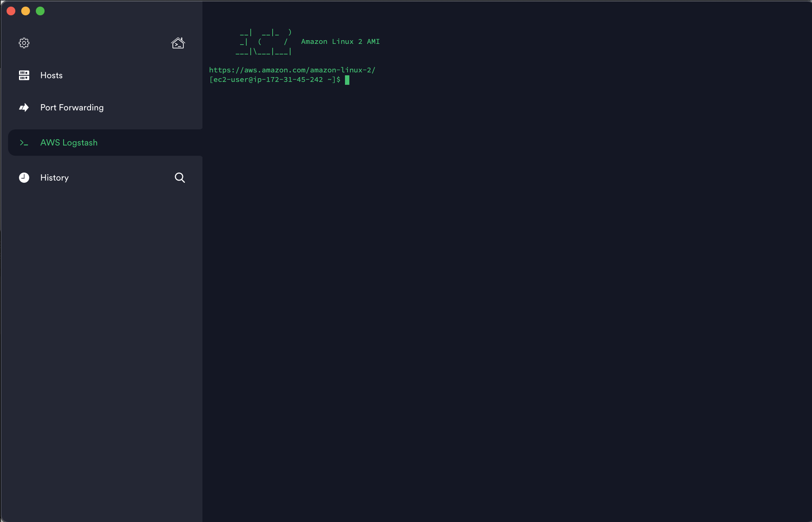Open history search magnifier icon
The image size is (812, 522).
tap(179, 178)
